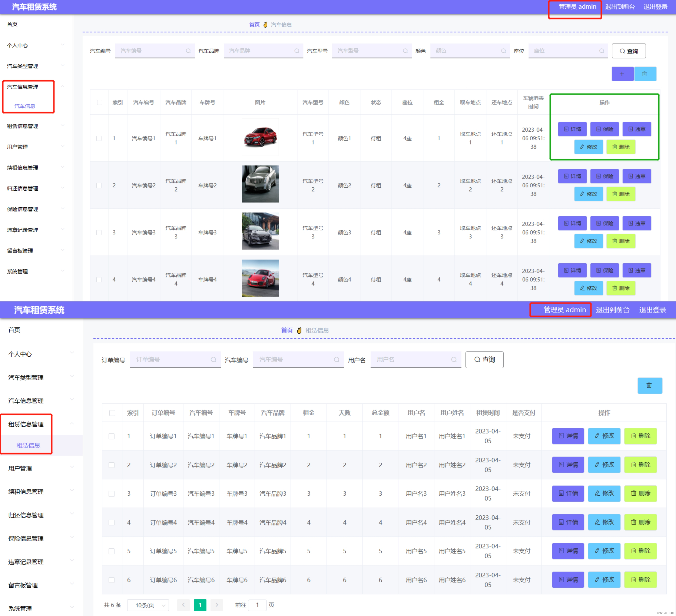Check the row checkbox for 订单编号2
676x616 pixels.
112,465
